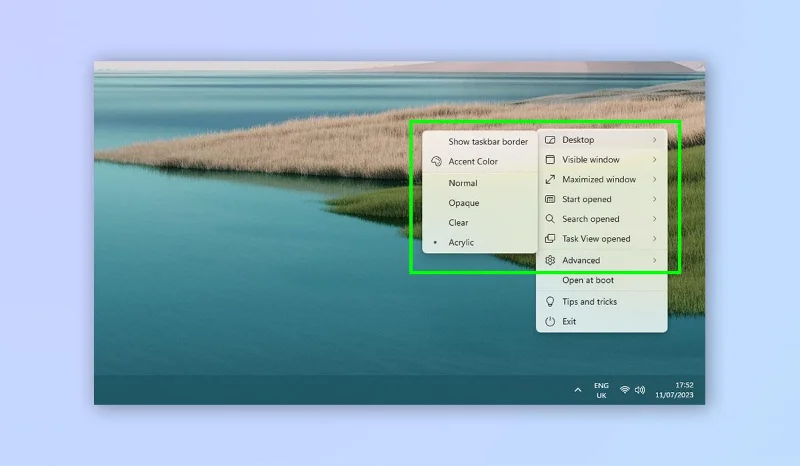Click the Accent Color palette icon

tap(436, 161)
